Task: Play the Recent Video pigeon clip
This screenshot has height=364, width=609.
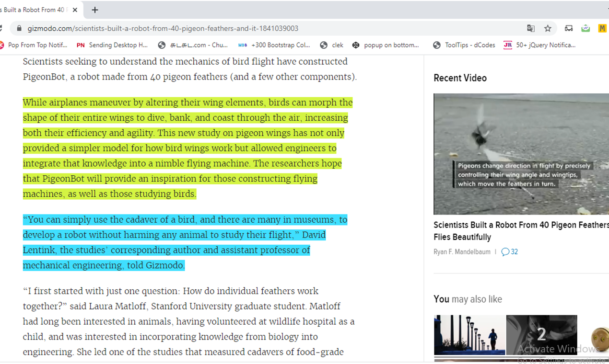Action: tap(521, 154)
